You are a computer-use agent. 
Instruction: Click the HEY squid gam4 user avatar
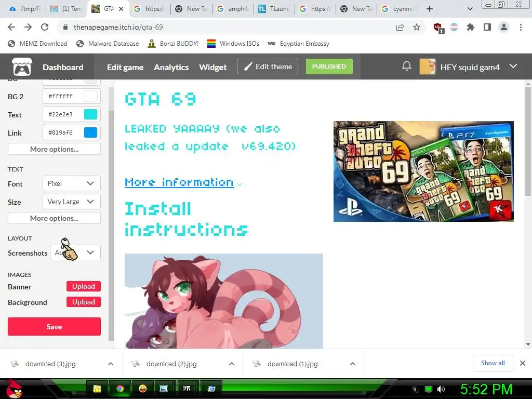point(427,66)
